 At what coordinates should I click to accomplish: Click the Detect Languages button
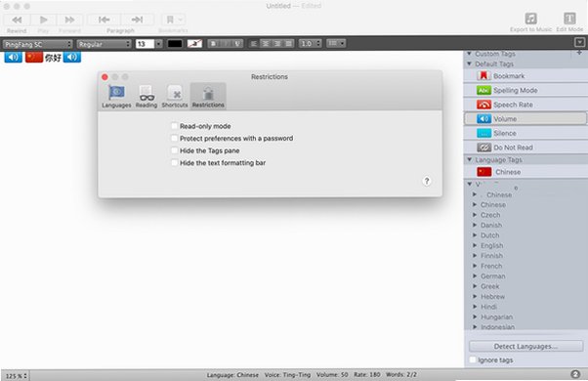(525, 346)
